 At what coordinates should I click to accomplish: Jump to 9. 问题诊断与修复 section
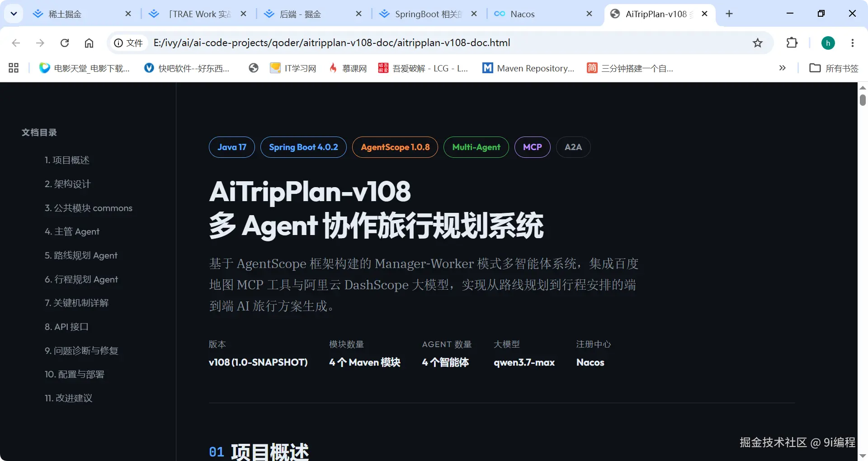point(81,351)
